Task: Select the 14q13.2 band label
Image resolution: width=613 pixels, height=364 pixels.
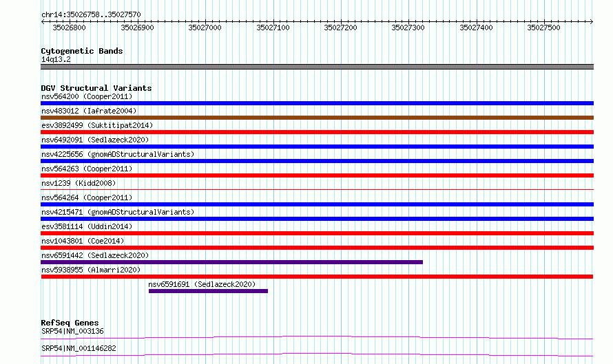Action: point(56,59)
